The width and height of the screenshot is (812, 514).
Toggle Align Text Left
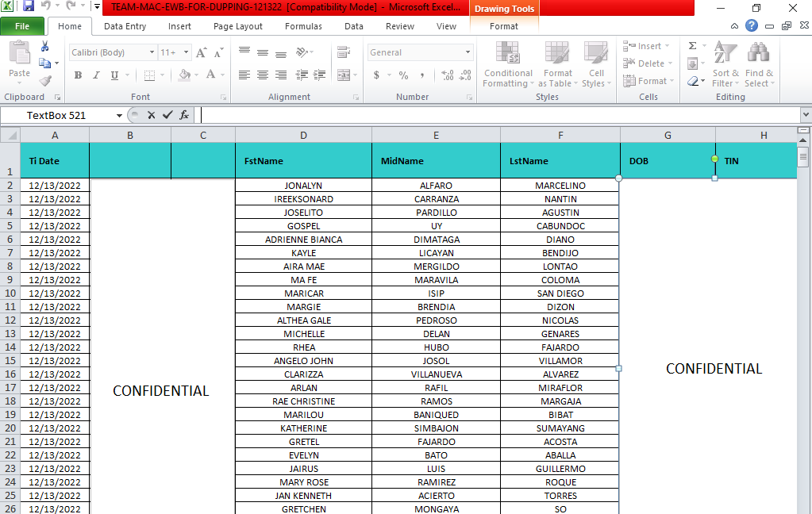pos(244,75)
